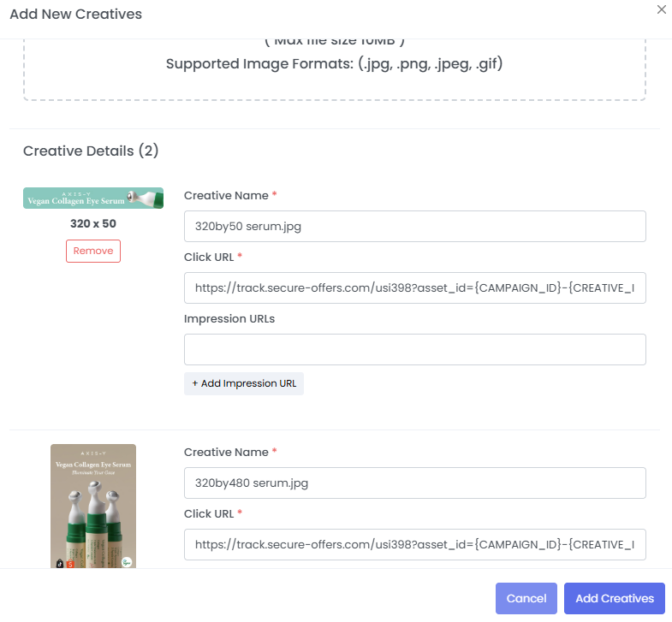Cancel adding new creatives

pyautogui.click(x=526, y=599)
